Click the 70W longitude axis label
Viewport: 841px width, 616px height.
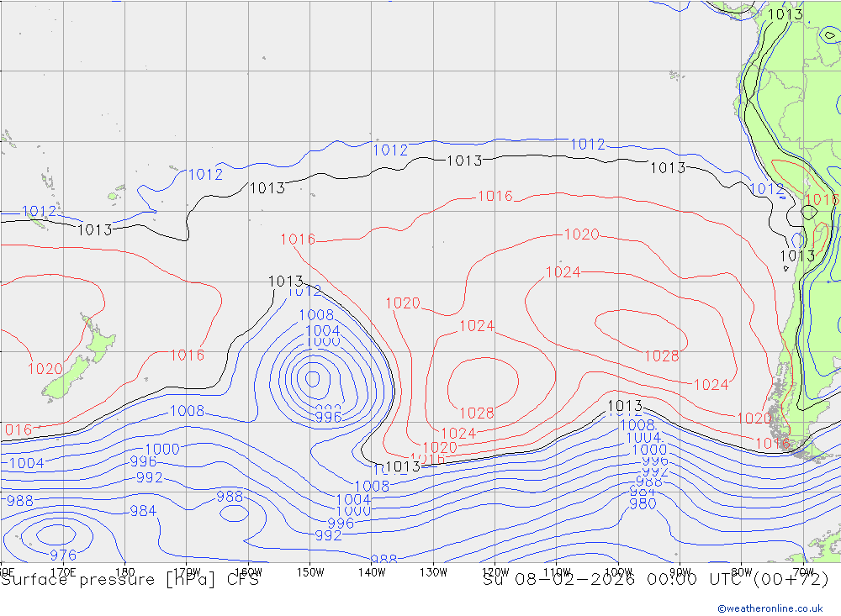tap(803, 572)
